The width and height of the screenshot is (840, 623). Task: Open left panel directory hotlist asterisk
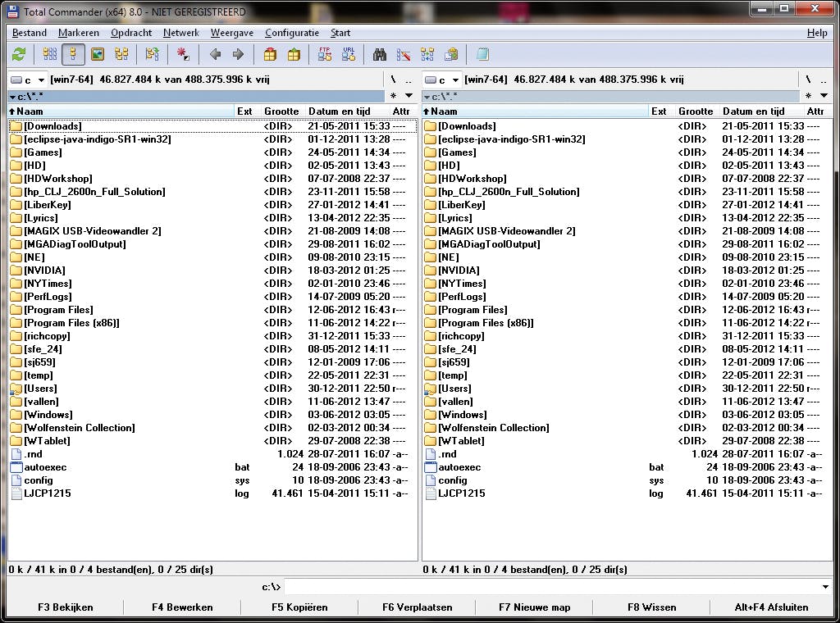point(393,96)
